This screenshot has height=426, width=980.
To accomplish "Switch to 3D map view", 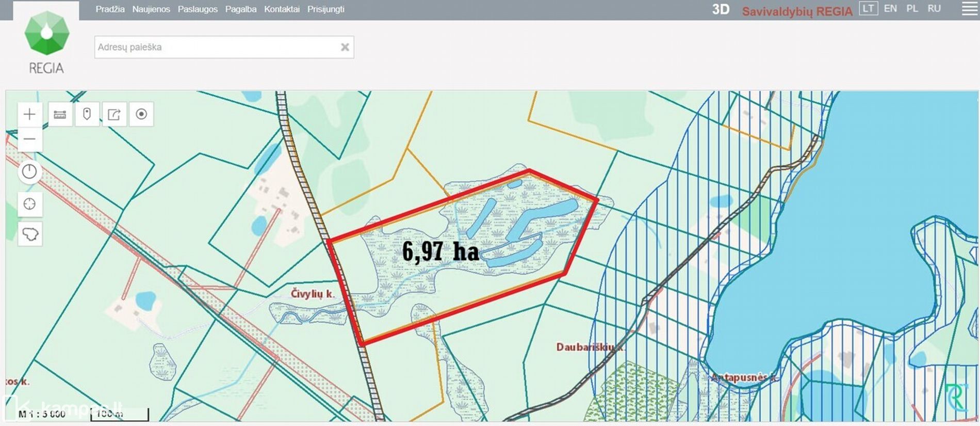I will pyautogui.click(x=721, y=9).
